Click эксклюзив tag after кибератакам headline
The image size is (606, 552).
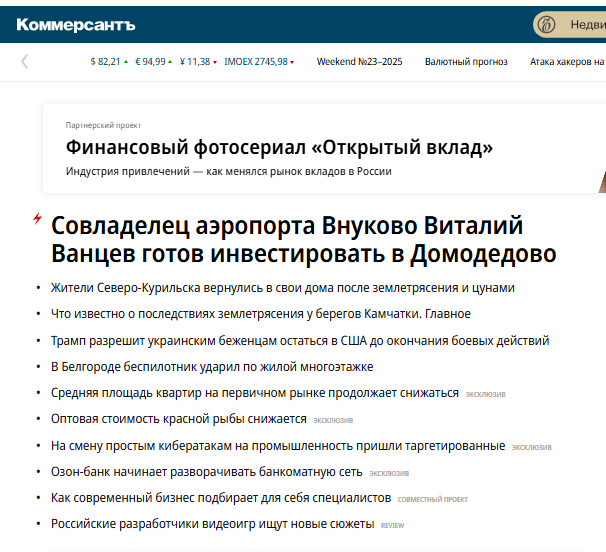pos(532,447)
